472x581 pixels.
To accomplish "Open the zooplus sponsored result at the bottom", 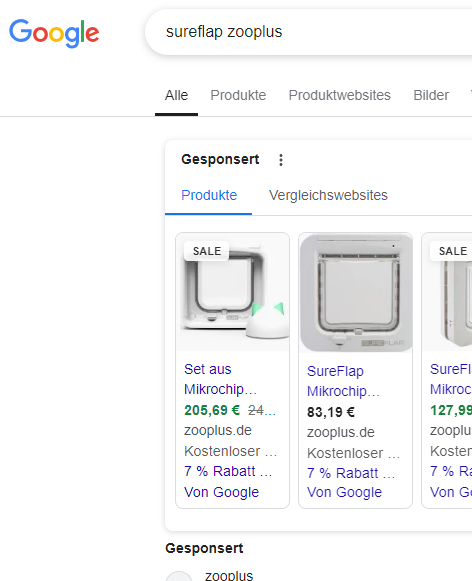I will tap(229, 575).
